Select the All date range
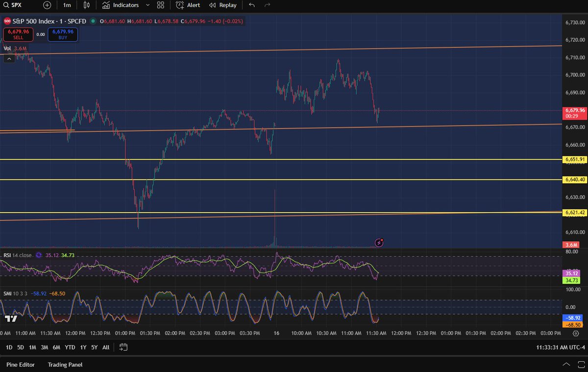 coord(106,347)
